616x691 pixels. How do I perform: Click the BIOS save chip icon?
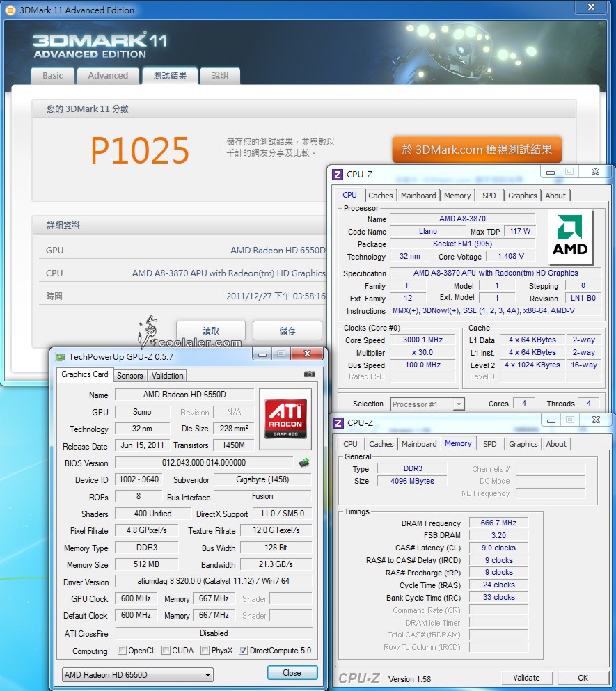point(304,463)
